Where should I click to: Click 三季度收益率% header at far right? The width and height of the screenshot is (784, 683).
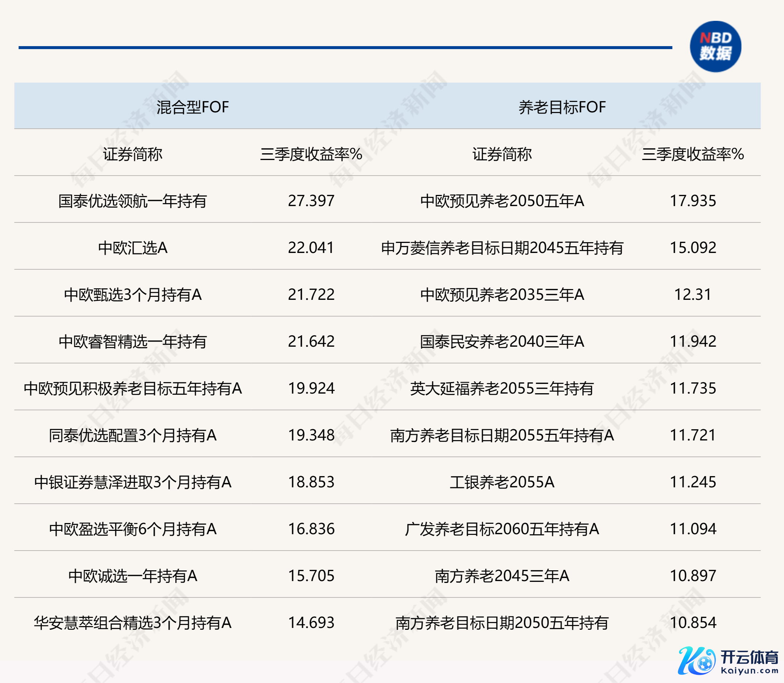[x=693, y=154]
